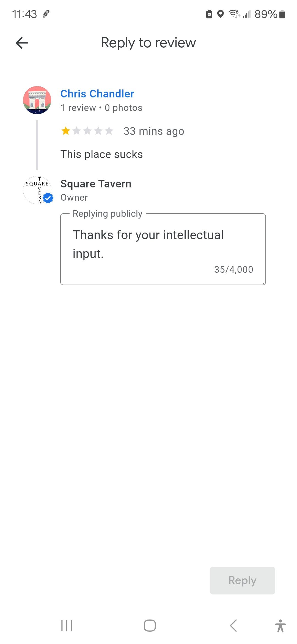Open Chris Chandler's profile picture
Viewport: 297px width, 644px height.
pos(37,100)
